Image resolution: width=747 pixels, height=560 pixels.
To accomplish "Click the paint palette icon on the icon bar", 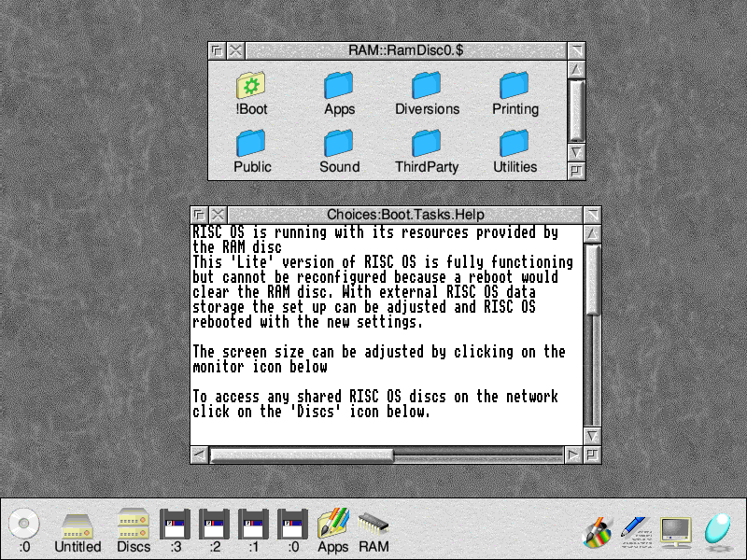I will (x=598, y=531).
